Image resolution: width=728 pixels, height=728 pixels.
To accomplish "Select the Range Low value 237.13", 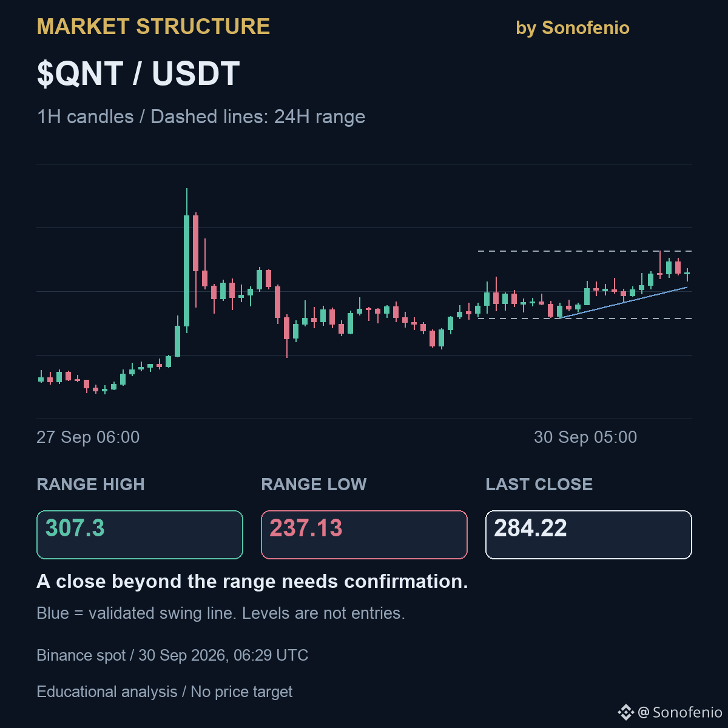I will (x=306, y=528).
